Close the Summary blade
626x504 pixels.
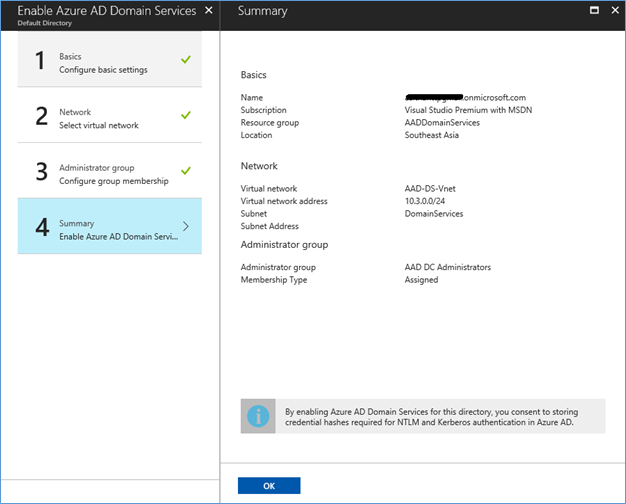click(x=615, y=10)
